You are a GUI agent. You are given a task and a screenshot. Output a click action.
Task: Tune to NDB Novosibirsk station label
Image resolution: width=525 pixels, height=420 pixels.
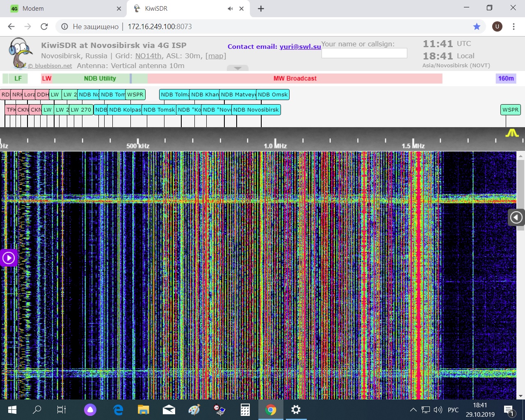[x=256, y=110]
